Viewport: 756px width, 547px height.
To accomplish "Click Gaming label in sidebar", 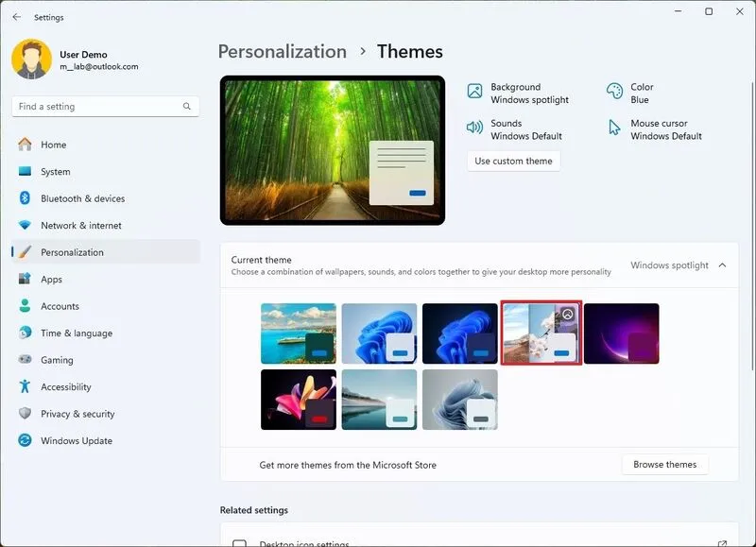I will coord(57,360).
